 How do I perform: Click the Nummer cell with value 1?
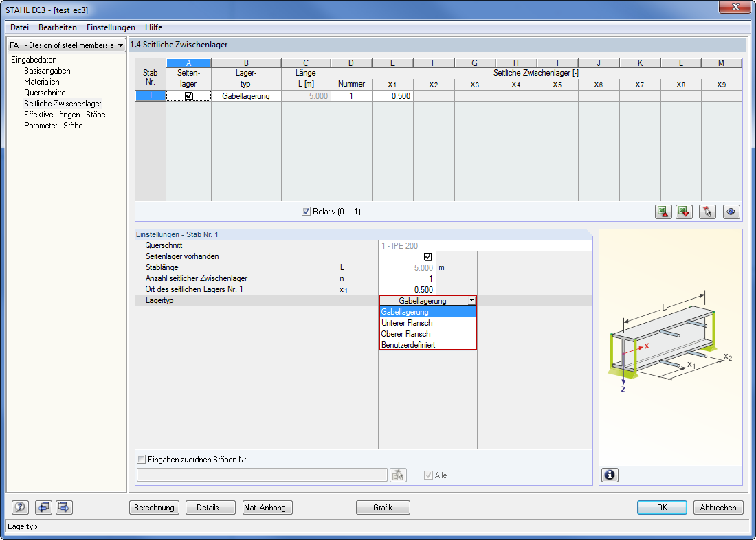coord(351,96)
